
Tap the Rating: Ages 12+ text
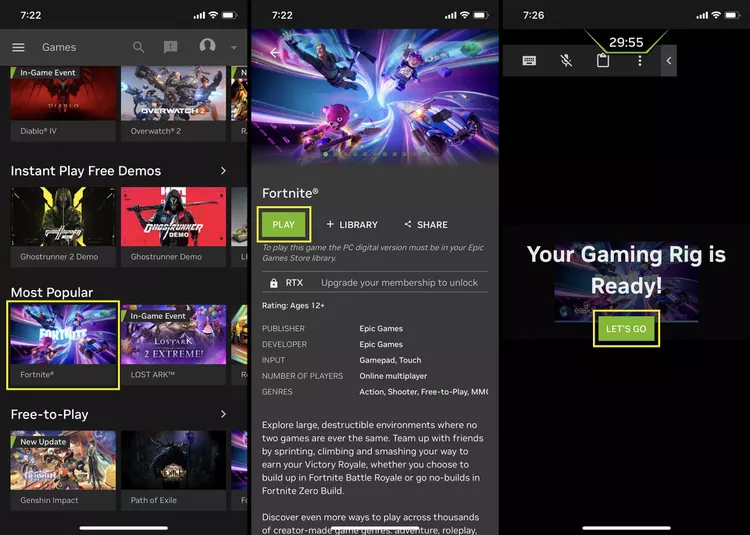click(293, 306)
